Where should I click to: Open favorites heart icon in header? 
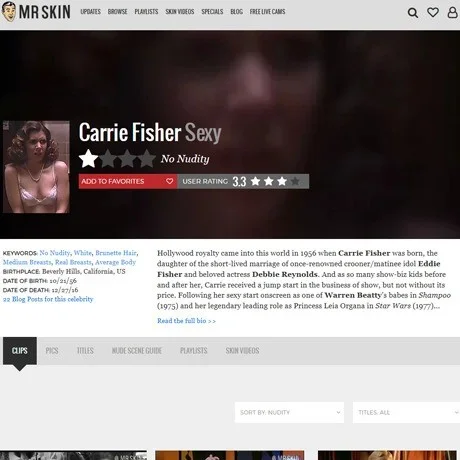[x=433, y=12]
